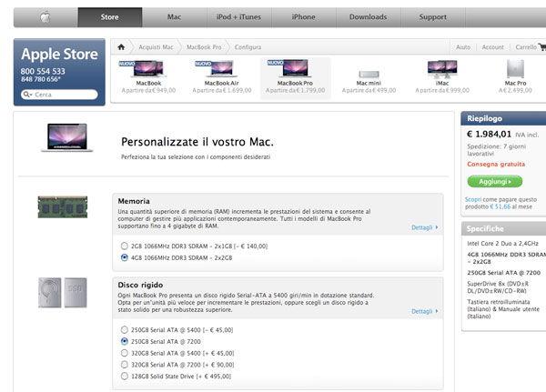Image resolution: width=546 pixels, height=392 pixels.
Task: Click the € 51,66 monthly link
Action: coord(500,206)
